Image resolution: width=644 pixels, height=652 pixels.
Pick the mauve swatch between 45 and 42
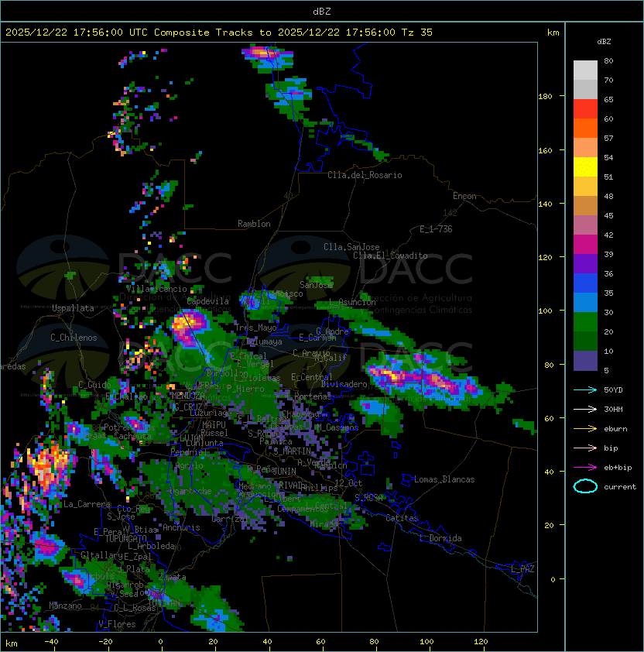coord(585,225)
